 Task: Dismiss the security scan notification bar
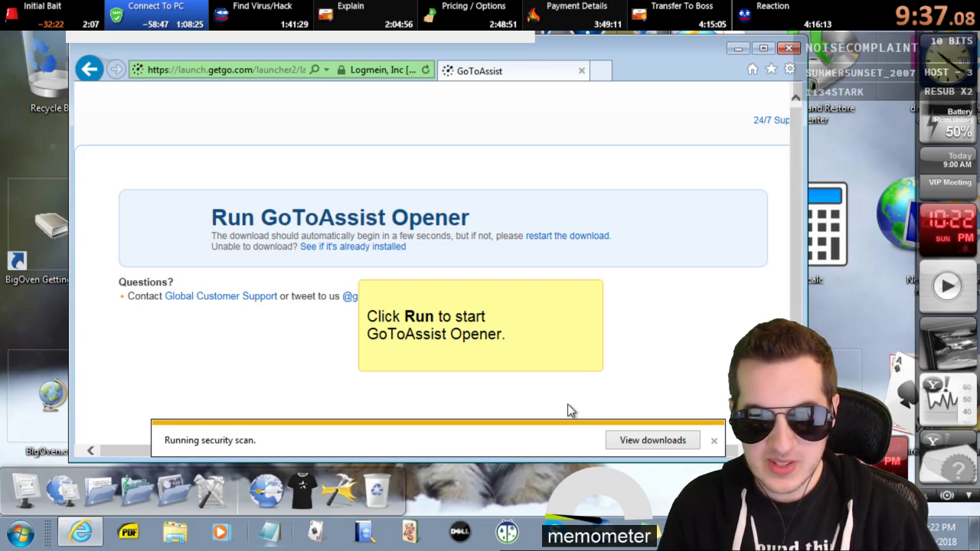point(714,441)
